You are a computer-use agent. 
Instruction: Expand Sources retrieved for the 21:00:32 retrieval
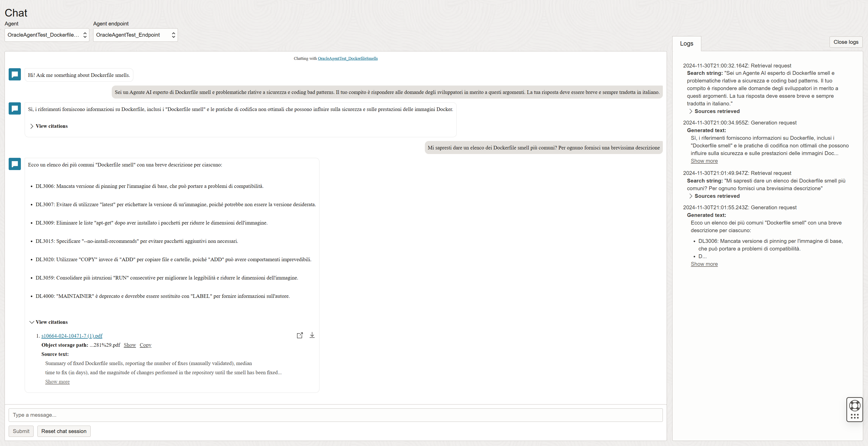714,111
